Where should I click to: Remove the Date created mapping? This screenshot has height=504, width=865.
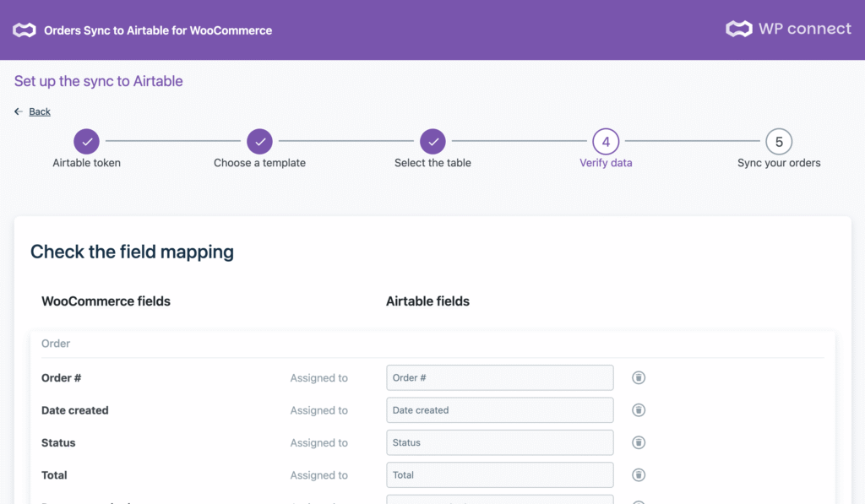coord(639,410)
